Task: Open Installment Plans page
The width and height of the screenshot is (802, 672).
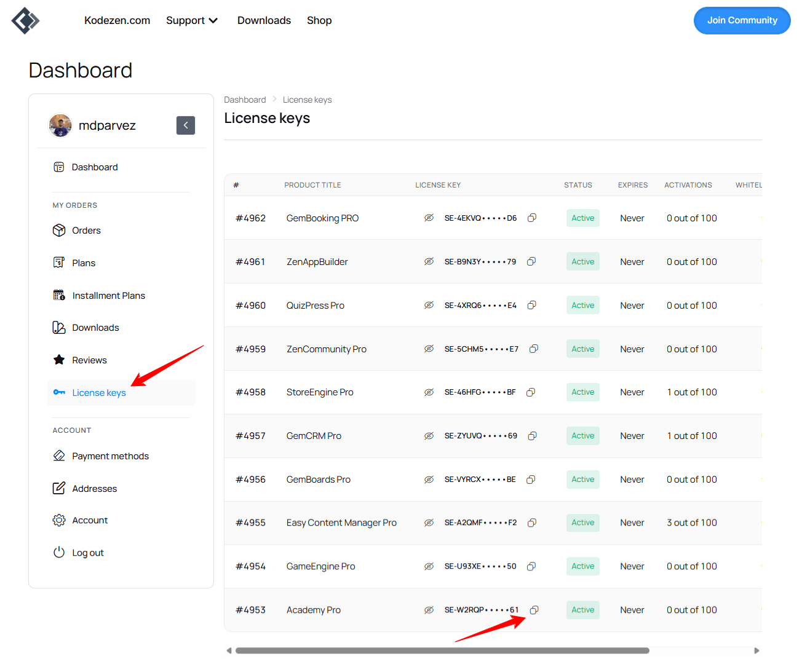Action: [109, 296]
